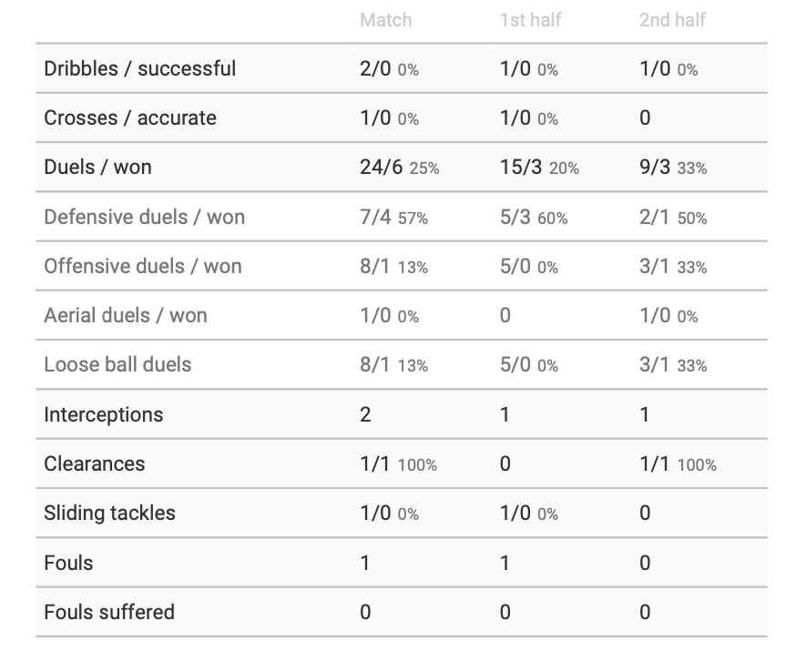The width and height of the screenshot is (796, 672).
Task: Click the Aerial duels / won label
Action: coord(126,315)
